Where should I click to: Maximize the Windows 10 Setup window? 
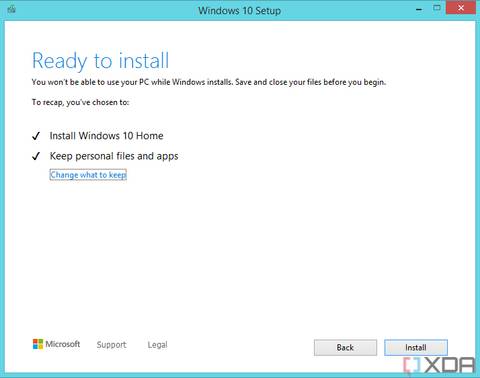[437, 8]
